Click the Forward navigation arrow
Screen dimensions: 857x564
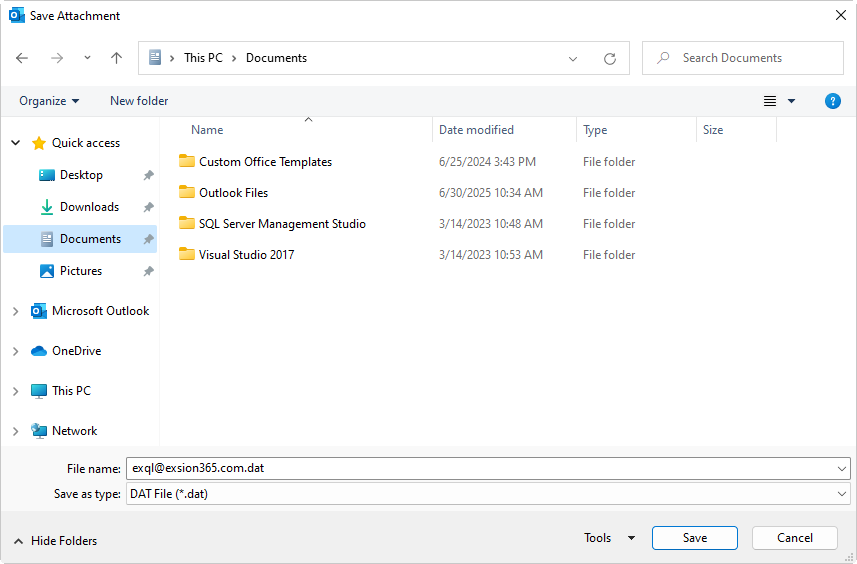point(57,58)
